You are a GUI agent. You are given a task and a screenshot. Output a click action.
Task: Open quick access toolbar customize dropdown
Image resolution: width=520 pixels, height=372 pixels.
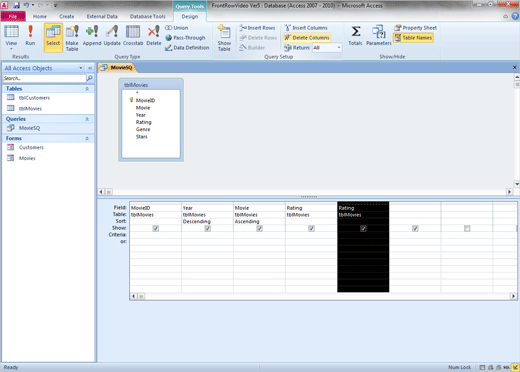(x=55, y=5)
